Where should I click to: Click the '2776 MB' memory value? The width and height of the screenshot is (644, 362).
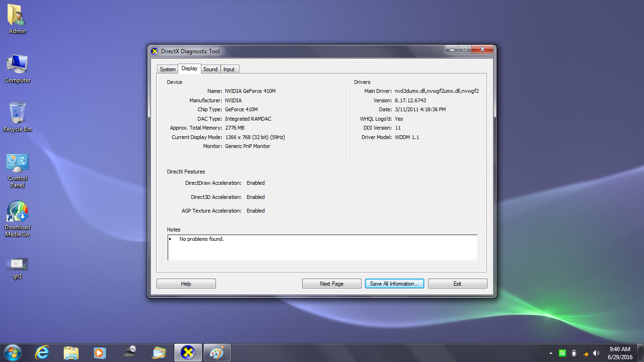pos(235,128)
